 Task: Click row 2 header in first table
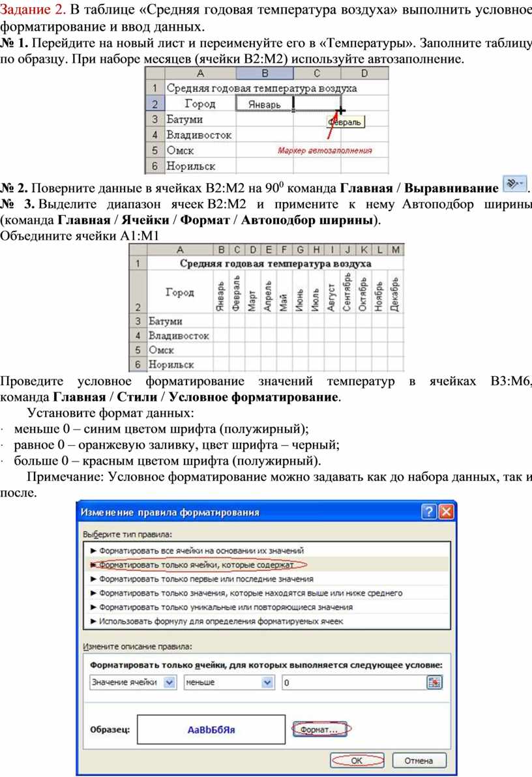click(155, 104)
